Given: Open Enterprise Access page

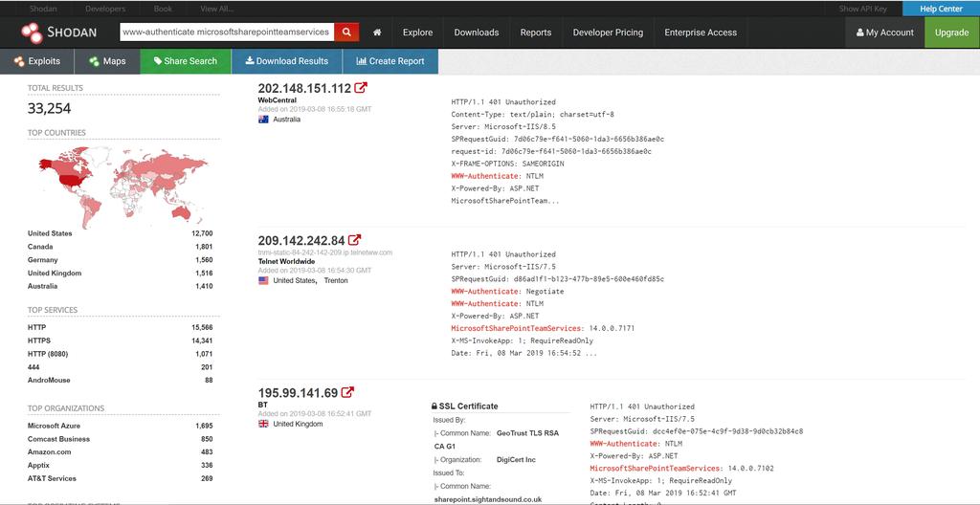Looking at the screenshot, I should [701, 33].
